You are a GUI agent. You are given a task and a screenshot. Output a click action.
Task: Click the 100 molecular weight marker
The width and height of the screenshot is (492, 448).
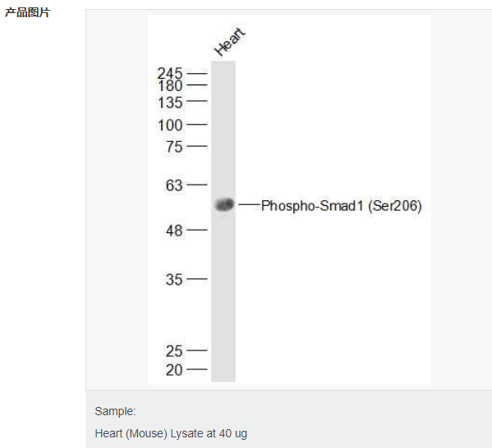pyautogui.click(x=170, y=126)
